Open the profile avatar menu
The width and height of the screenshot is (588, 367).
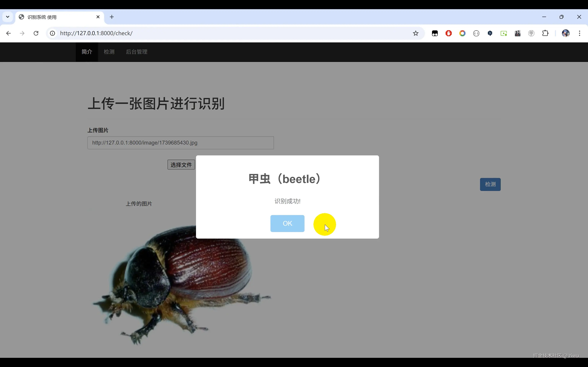[566, 33]
